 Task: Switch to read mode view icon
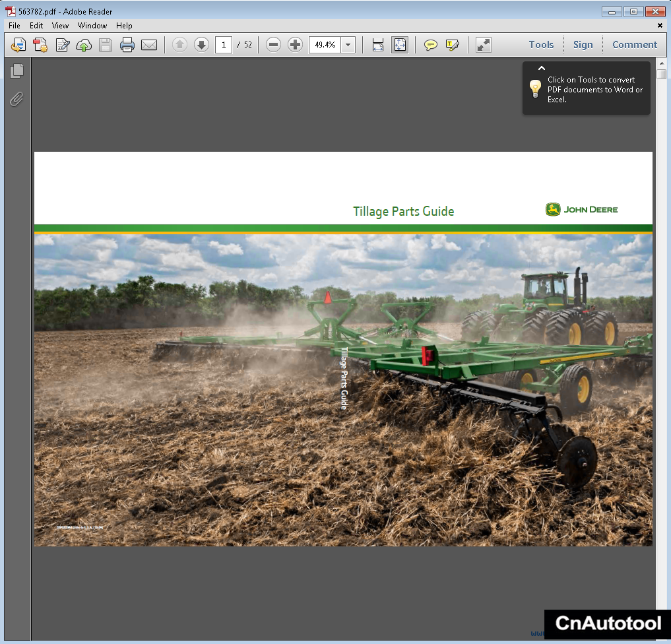[x=484, y=45]
